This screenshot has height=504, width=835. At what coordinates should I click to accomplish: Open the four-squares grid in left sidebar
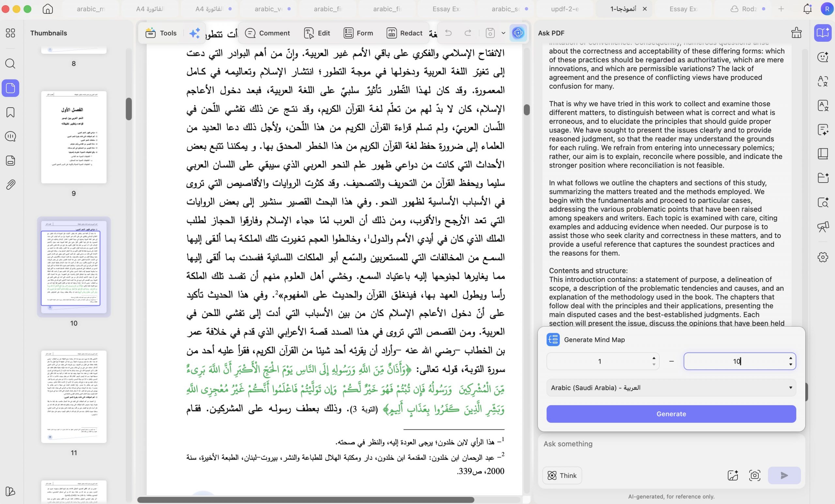click(10, 33)
